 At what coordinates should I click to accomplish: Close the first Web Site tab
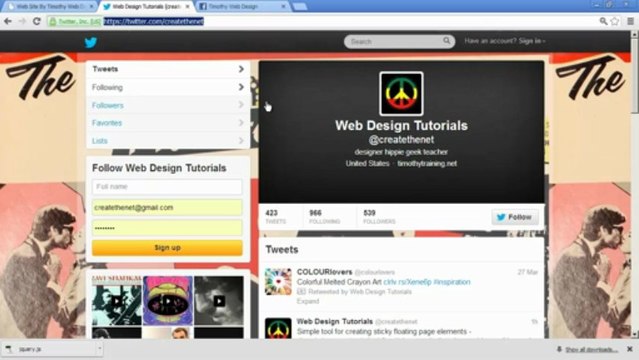[92, 7]
